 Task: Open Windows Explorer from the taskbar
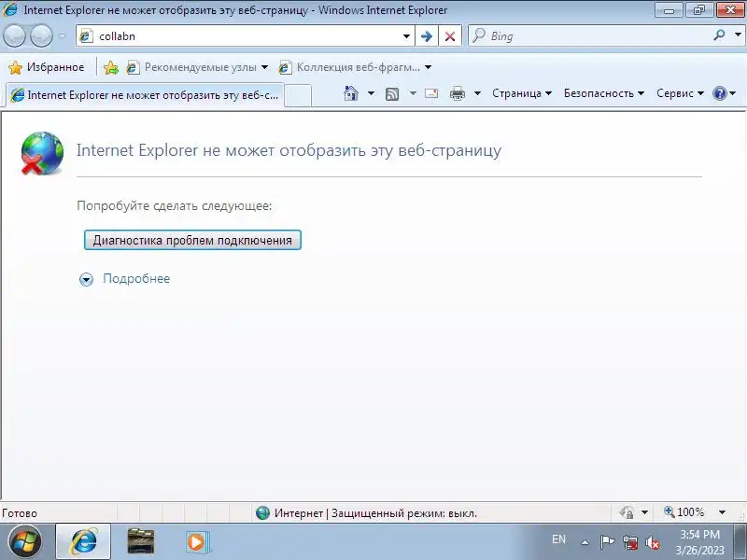[x=141, y=542]
